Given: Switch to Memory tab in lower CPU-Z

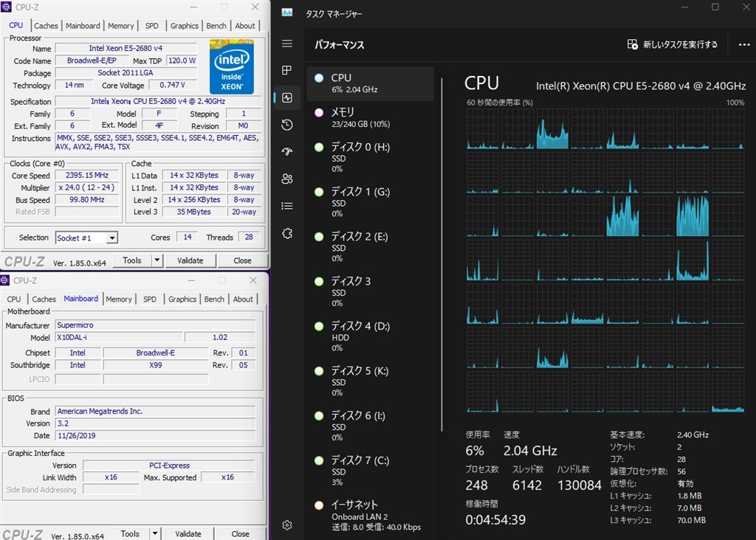Looking at the screenshot, I should tap(119, 300).
